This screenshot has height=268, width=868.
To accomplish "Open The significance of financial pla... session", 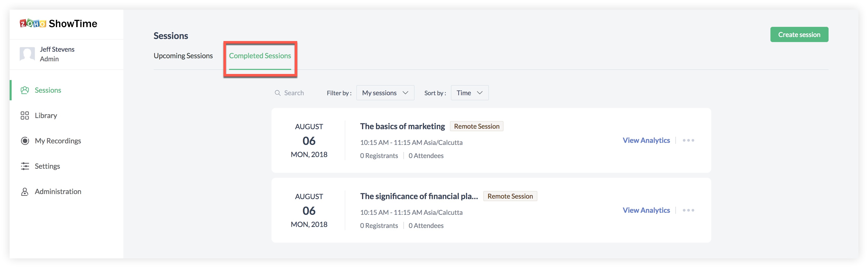I will pyautogui.click(x=419, y=196).
